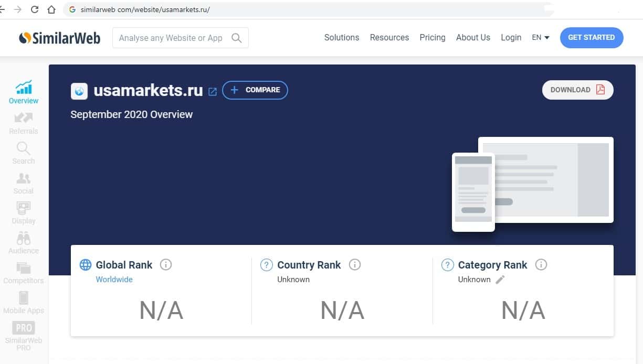Select Display section sidebar icon
Viewport: 643px width, 364px height.
(x=24, y=208)
